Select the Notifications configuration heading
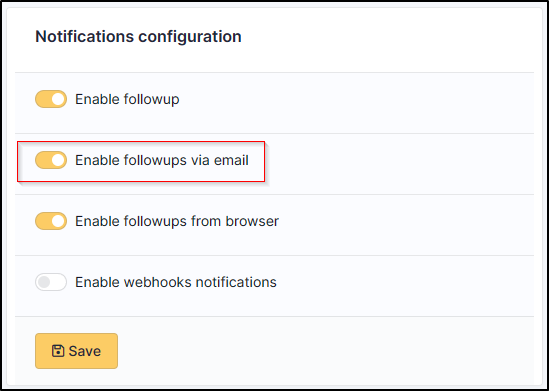 pyautogui.click(x=138, y=36)
